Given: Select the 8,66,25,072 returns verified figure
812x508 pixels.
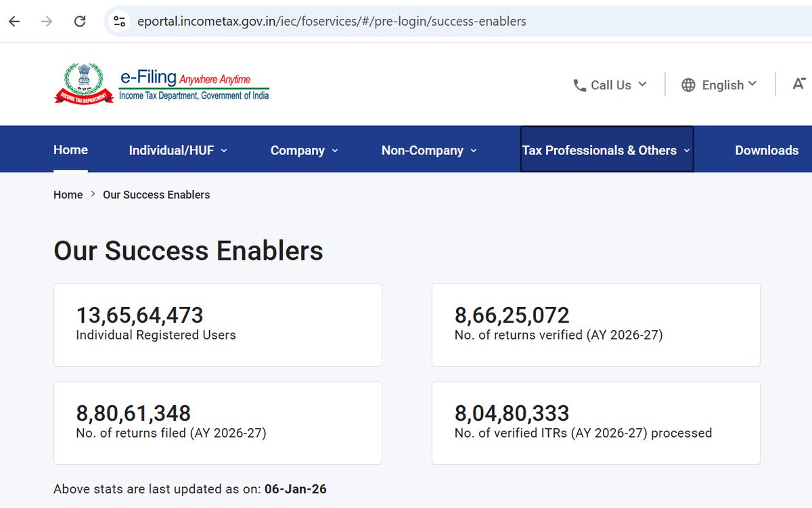Looking at the screenshot, I should (512, 315).
